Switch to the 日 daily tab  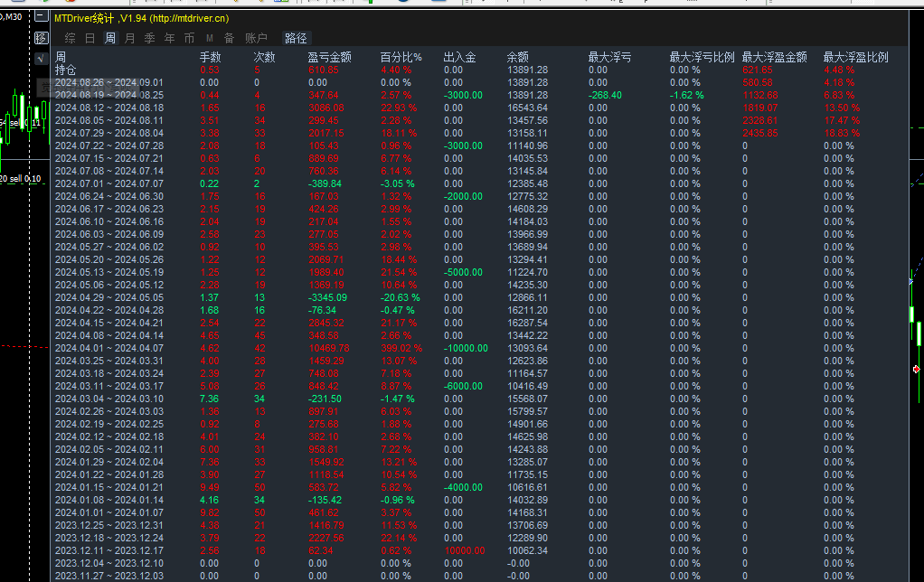click(x=90, y=38)
